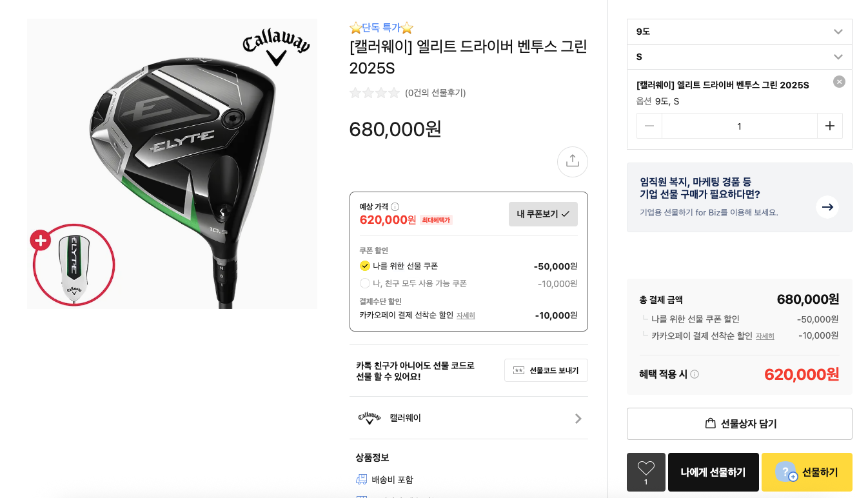Open the S shaft flex dropdown
868x498 pixels.
click(x=739, y=57)
